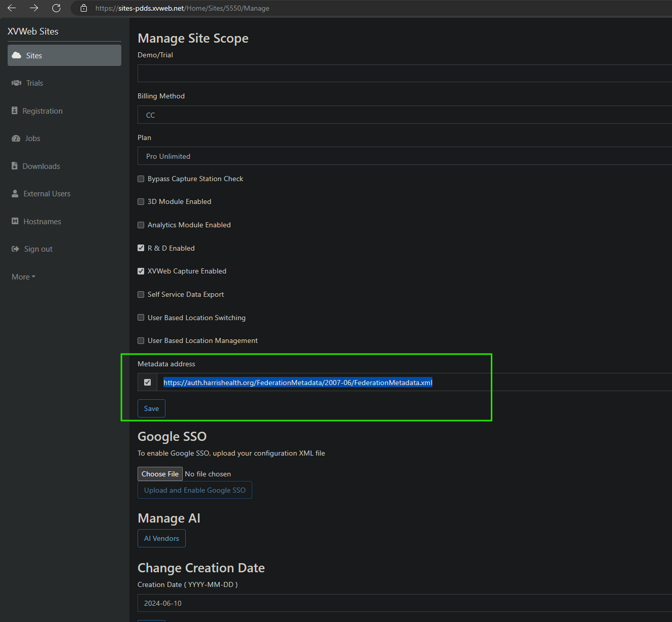Uncheck the R & D Enabled checkbox
The height and width of the screenshot is (622, 672).
(x=141, y=248)
